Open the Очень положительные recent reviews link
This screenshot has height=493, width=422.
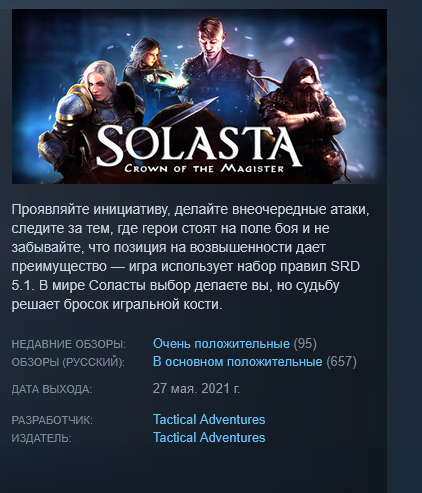(221, 344)
